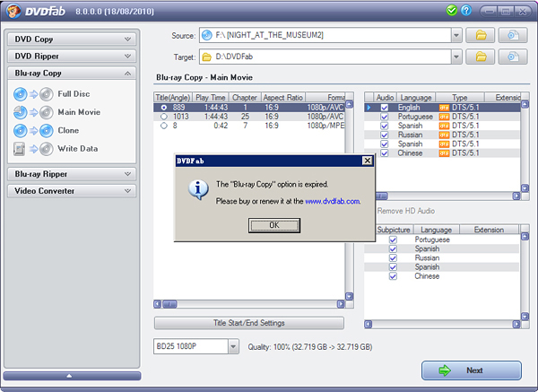Image resolution: width=538 pixels, height=392 pixels.
Task: Select title 889 radio button
Action: point(164,108)
